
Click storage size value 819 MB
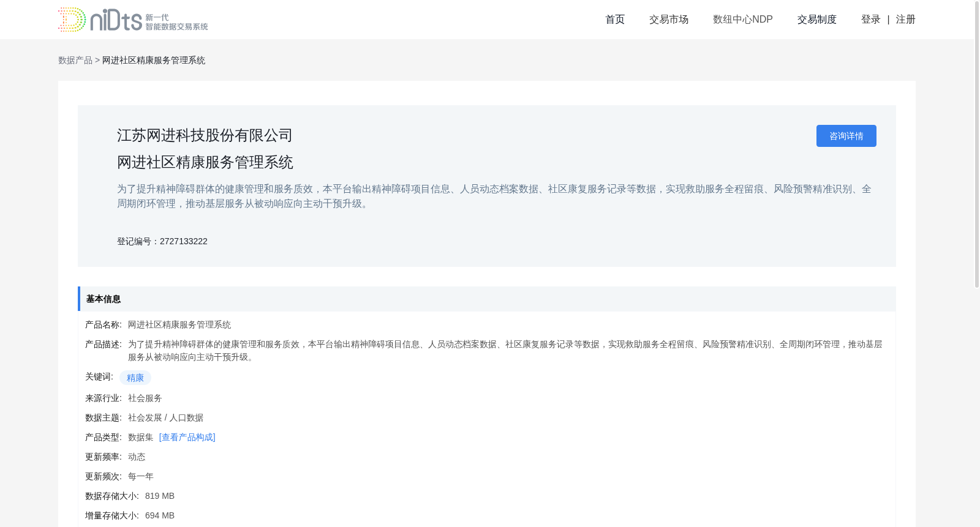(x=160, y=496)
